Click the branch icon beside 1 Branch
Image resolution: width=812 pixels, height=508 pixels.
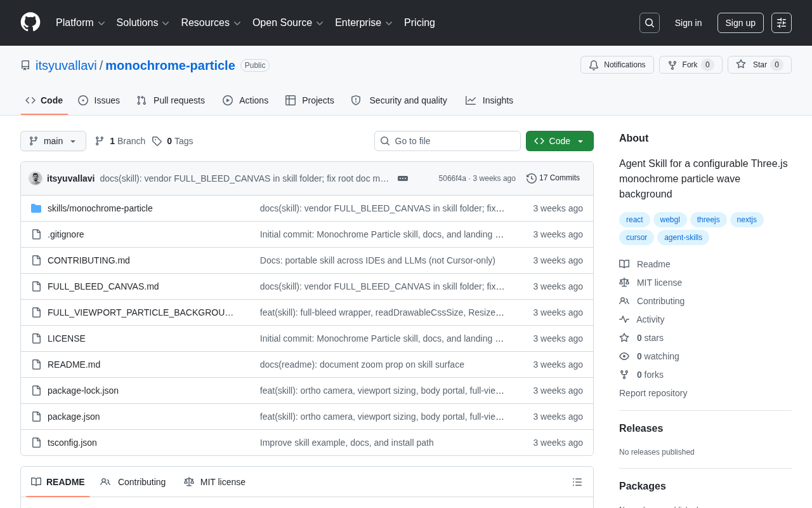point(100,141)
